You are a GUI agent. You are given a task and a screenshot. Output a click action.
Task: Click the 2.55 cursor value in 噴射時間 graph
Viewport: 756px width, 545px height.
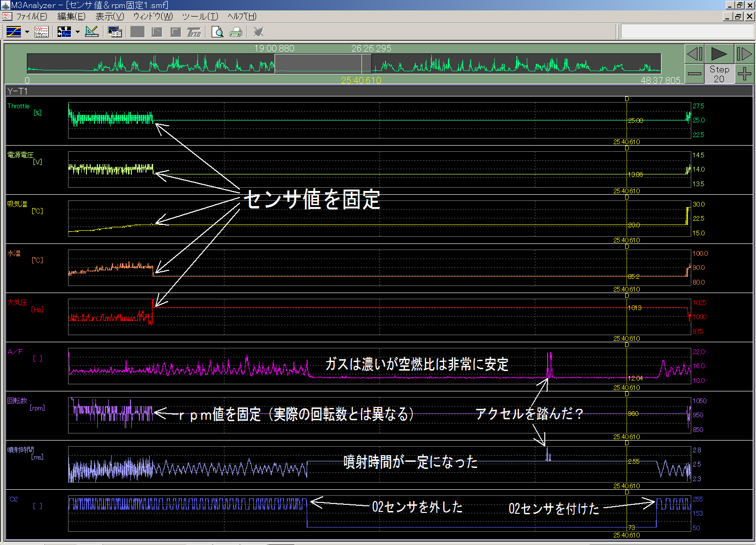point(634,461)
